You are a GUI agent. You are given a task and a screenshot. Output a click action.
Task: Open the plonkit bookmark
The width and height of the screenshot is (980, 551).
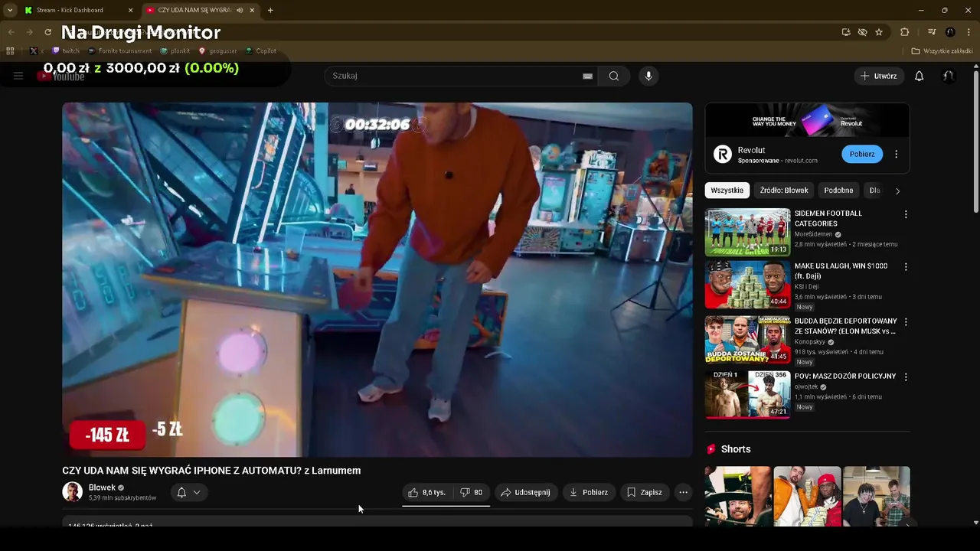tap(175, 51)
